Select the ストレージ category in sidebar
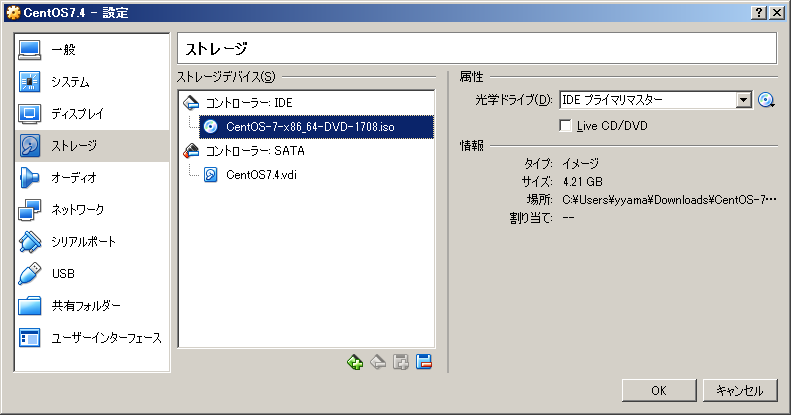Screen dimensions: 791x415 click(92, 146)
